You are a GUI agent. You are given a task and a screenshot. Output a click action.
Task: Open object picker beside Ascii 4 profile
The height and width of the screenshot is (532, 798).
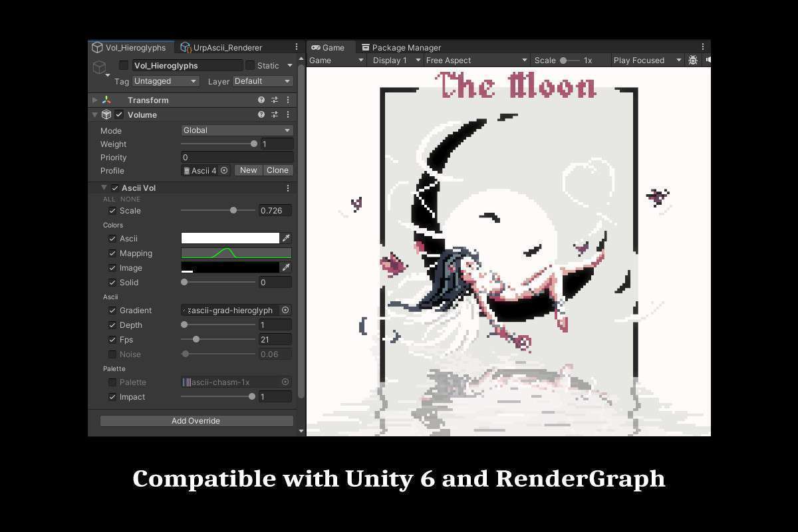point(224,170)
